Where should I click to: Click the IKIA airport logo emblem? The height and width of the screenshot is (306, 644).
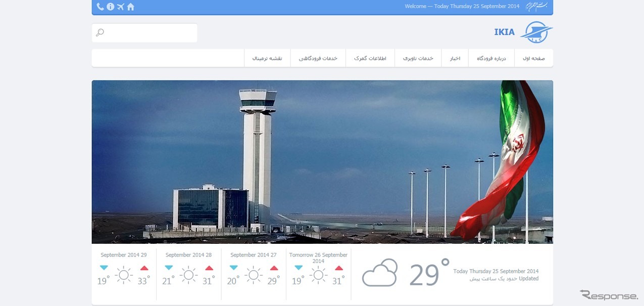[x=536, y=32]
